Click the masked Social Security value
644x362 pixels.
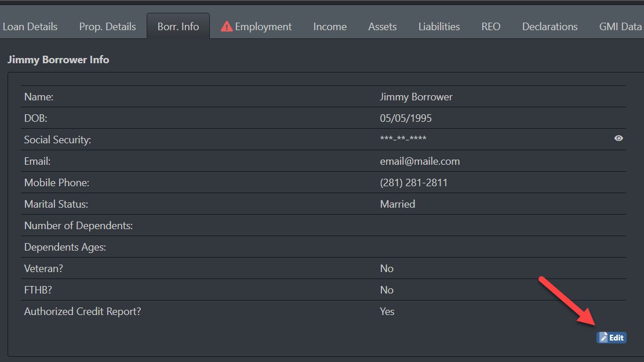click(403, 139)
